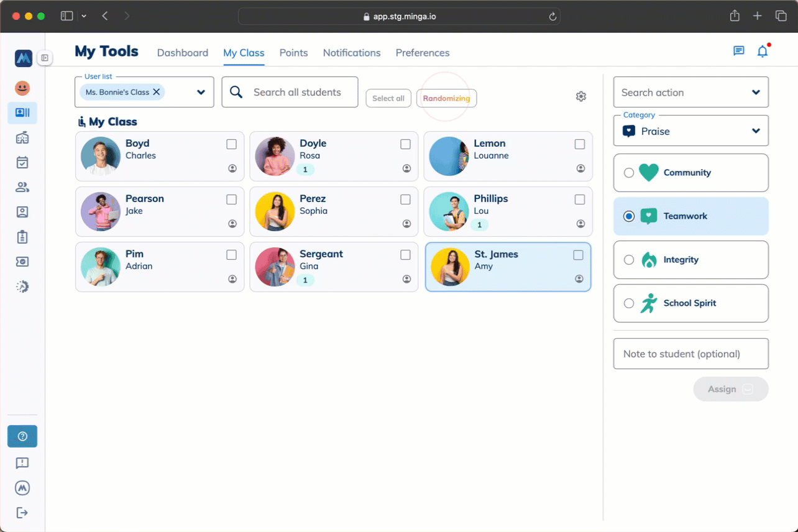Select the School Spirit radio option
This screenshot has width=798, height=532.
coord(629,303)
